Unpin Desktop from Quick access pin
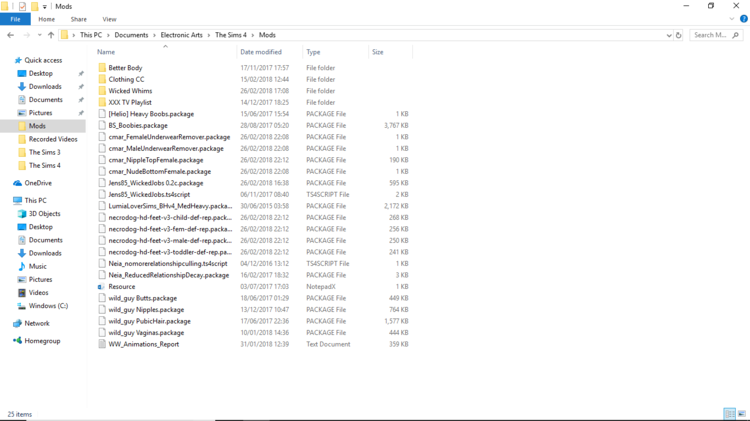The height and width of the screenshot is (421, 750). [x=81, y=74]
